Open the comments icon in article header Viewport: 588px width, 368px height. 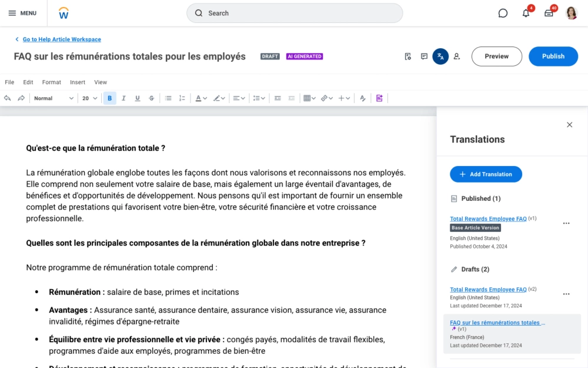[x=424, y=57]
